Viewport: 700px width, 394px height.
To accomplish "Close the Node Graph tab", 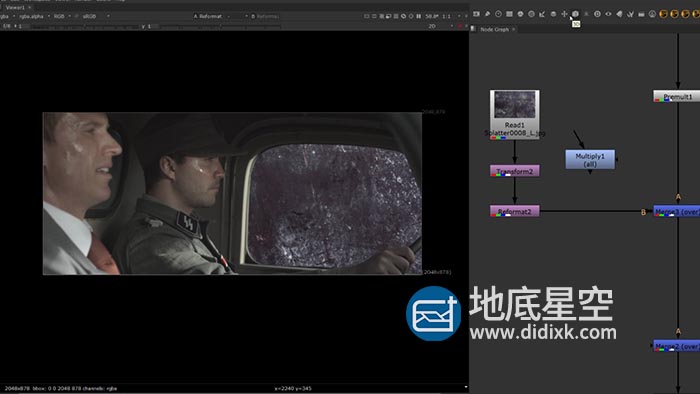I will [513, 29].
